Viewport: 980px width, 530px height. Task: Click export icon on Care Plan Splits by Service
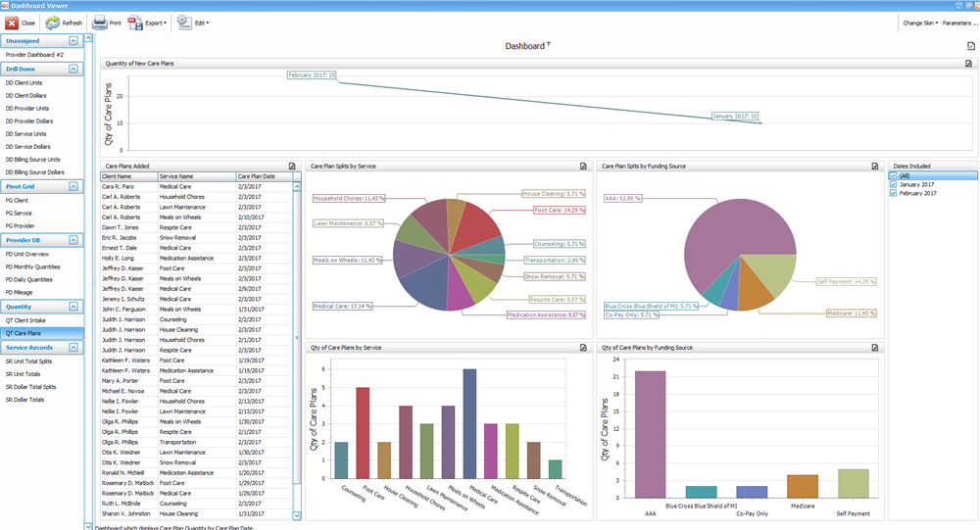pos(582,167)
